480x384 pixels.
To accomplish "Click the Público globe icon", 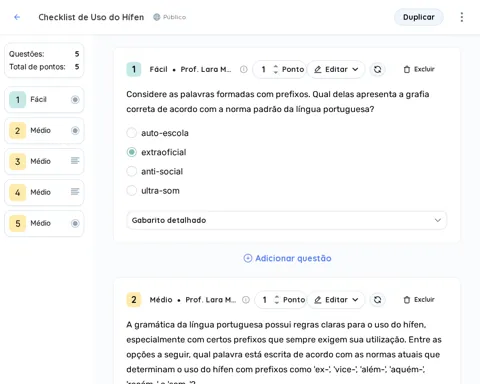I will point(157,17).
